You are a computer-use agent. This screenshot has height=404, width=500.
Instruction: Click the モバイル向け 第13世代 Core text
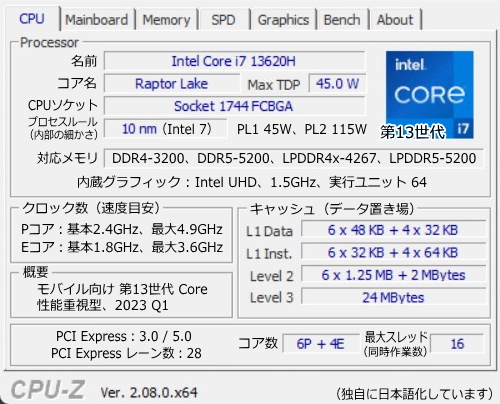click(x=122, y=289)
